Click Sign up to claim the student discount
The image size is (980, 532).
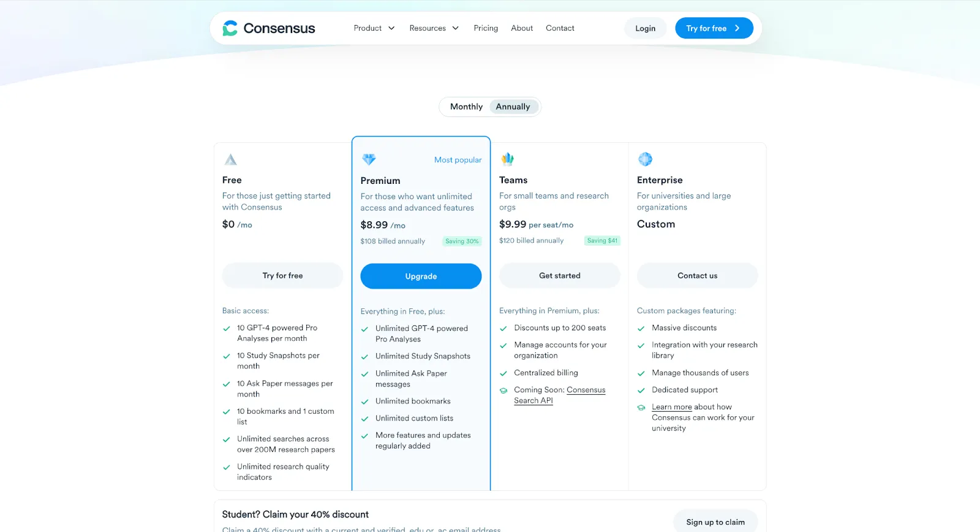pyautogui.click(x=715, y=522)
